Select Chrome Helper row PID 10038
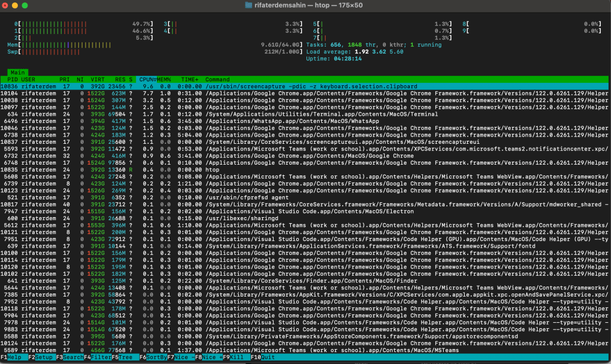This screenshot has height=364, width=611. point(305,100)
